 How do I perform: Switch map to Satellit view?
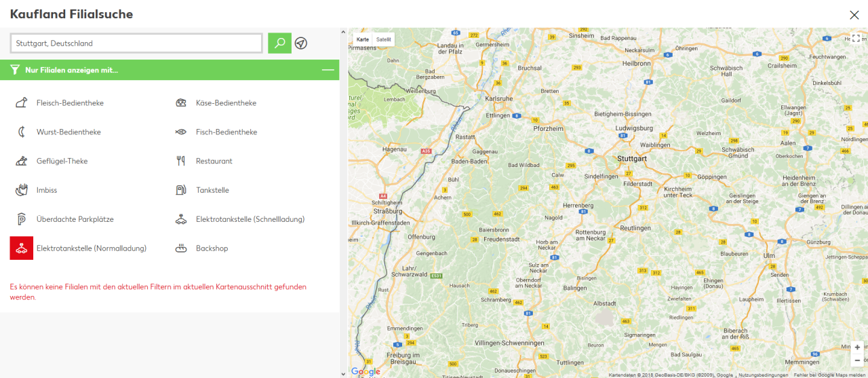click(384, 40)
